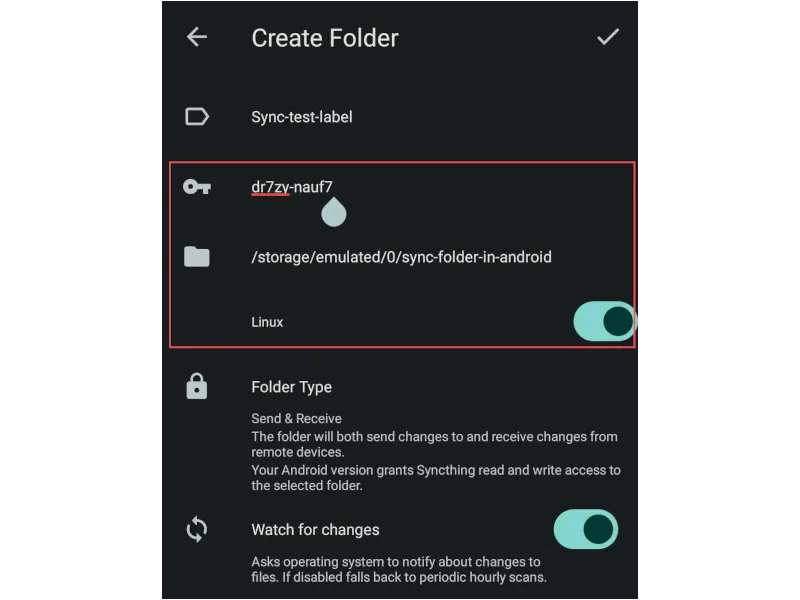Toggle sharing with the Linux device
This screenshot has height=600, width=800.
605,321
